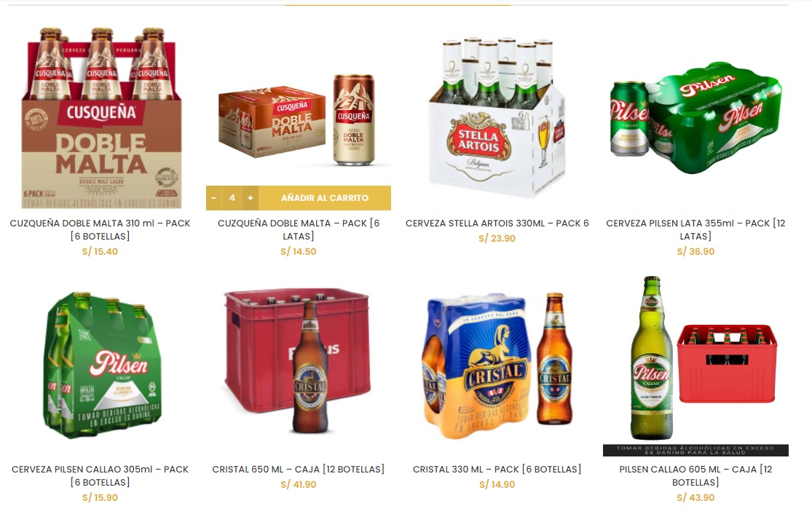View the Pilsen 12 latas pack image
Viewport: 812px width, 522px height.
click(695, 118)
